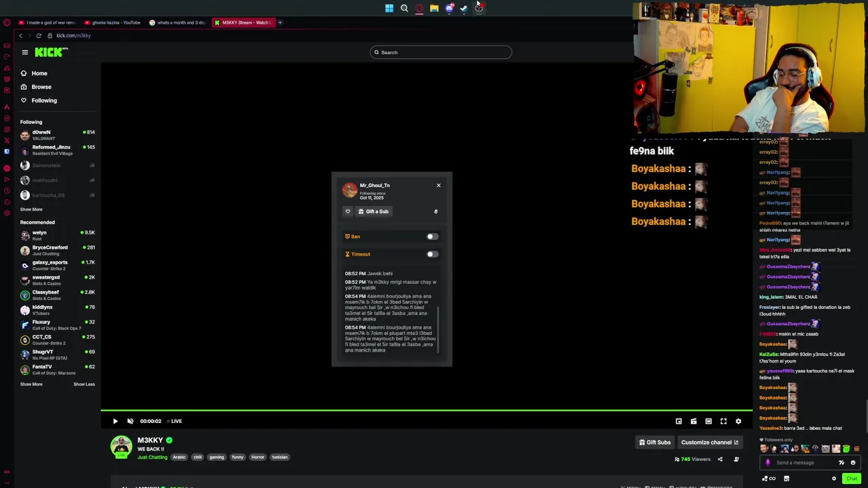The height and width of the screenshot is (488, 868).
Task: Open Windows taskbar search
Action: [404, 8]
